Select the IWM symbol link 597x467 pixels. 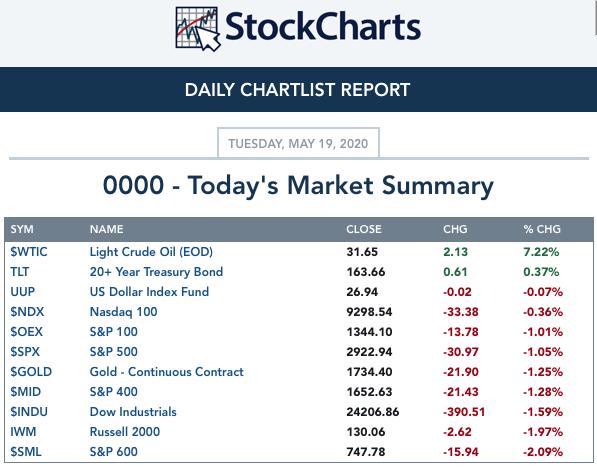coord(23,432)
